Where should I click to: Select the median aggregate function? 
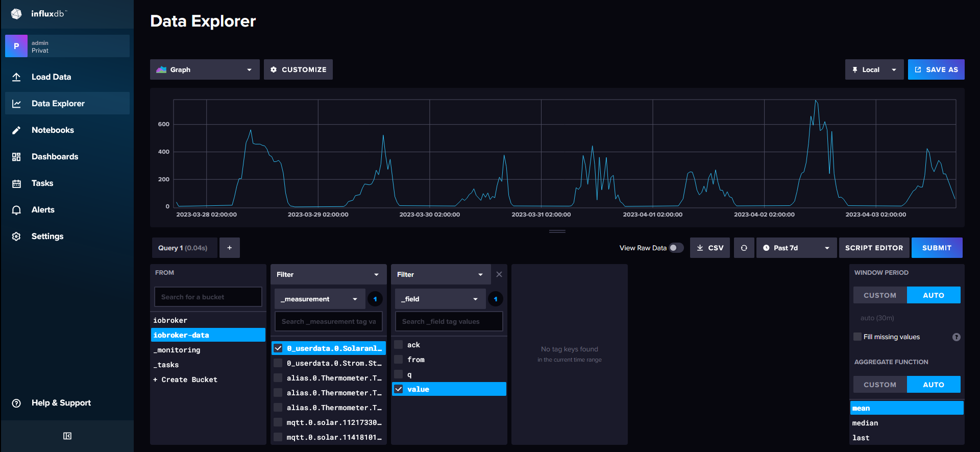pyautogui.click(x=907, y=423)
